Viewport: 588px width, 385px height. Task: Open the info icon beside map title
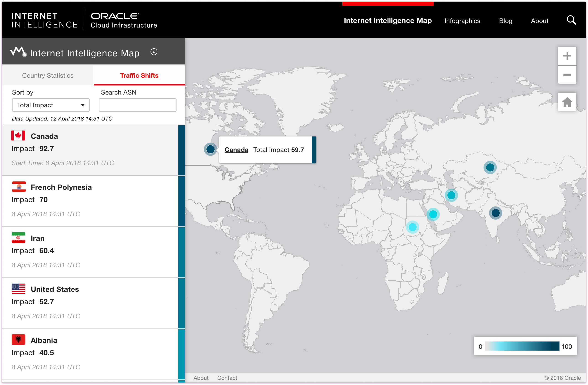(x=154, y=52)
